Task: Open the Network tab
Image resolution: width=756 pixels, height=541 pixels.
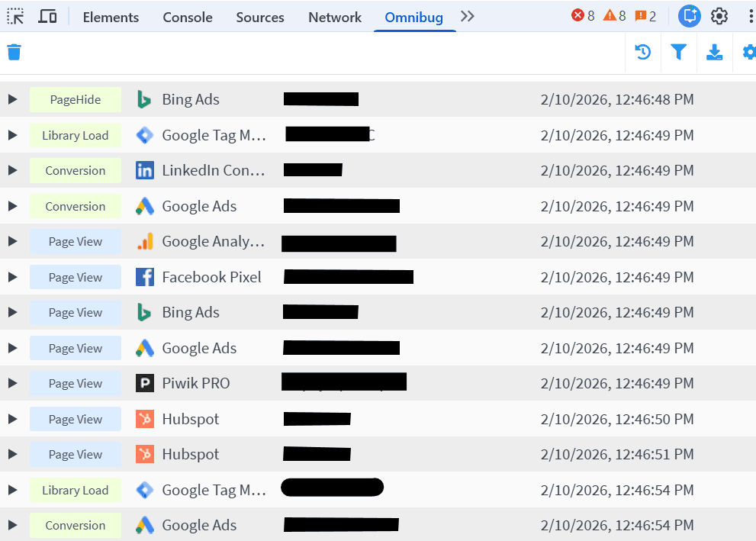Action: [335, 18]
